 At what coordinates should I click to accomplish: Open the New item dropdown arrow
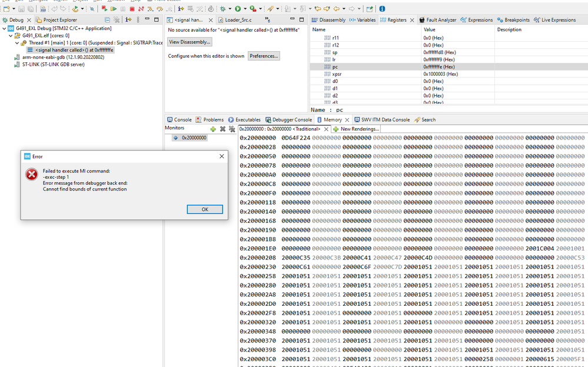14,9
